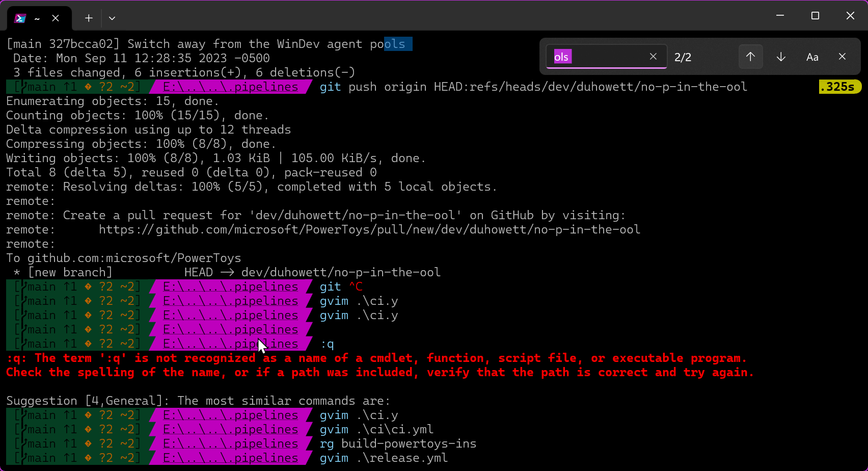Open the new tab dropdown chevron

(x=112, y=18)
